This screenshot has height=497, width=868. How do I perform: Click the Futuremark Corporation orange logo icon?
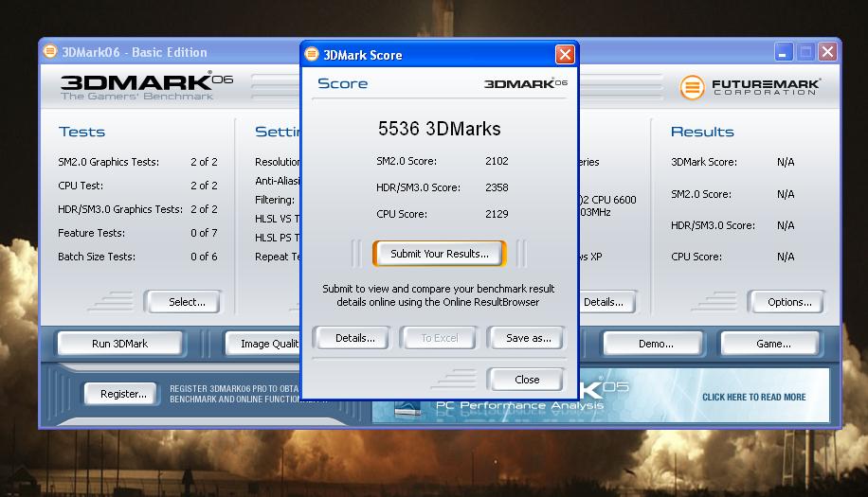[x=692, y=87]
